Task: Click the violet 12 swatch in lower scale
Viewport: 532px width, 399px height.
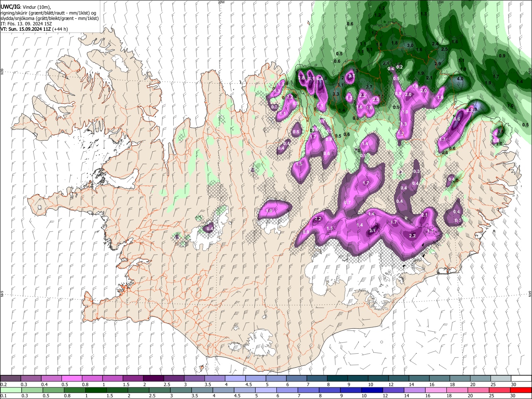Action: pos(393,390)
